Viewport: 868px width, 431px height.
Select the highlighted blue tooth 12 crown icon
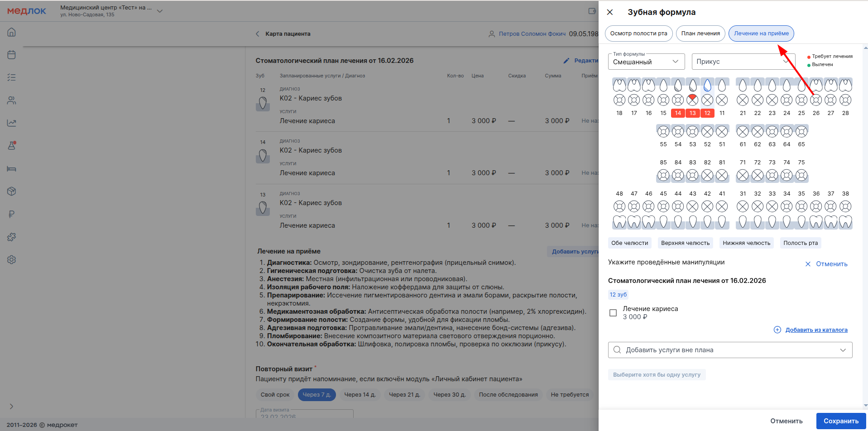pyautogui.click(x=707, y=85)
